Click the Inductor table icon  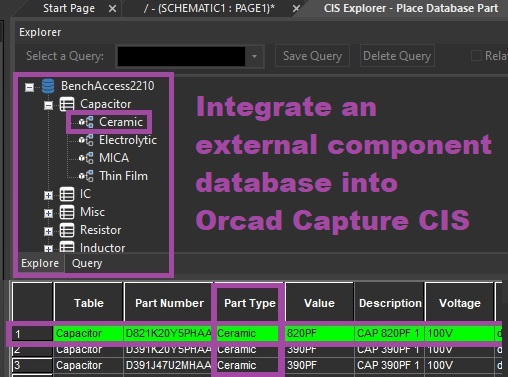tap(67, 247)
